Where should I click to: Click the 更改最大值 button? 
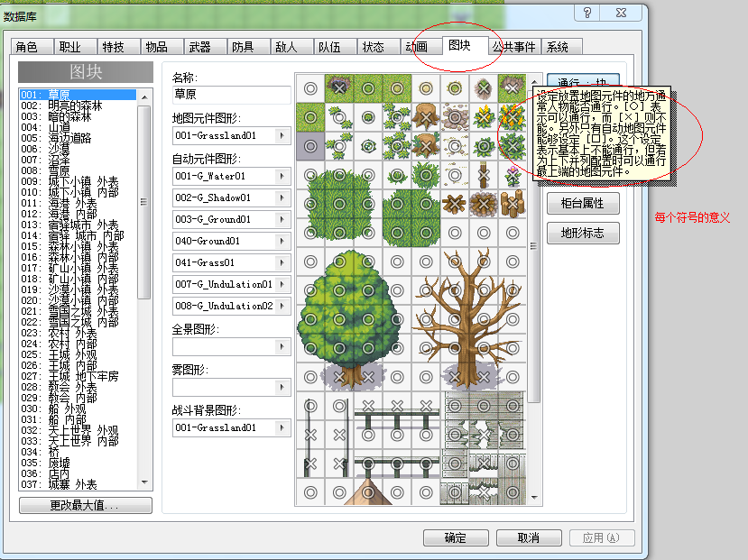[x=86, y=505]
